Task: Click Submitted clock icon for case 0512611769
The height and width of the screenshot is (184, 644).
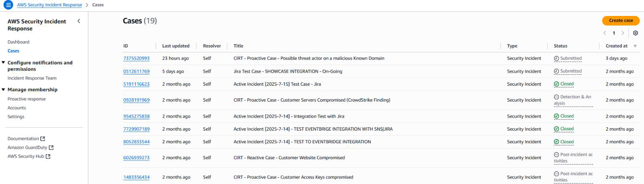Action: click(557, 71)
